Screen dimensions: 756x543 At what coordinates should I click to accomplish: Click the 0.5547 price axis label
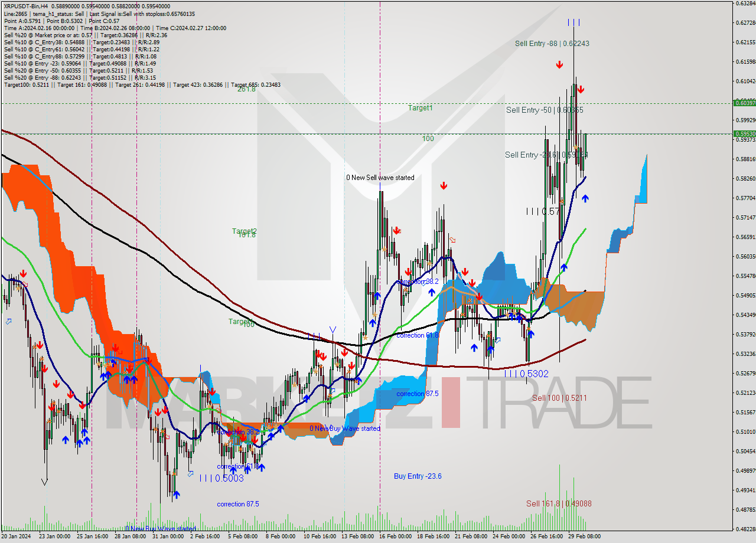click(745, 276)
